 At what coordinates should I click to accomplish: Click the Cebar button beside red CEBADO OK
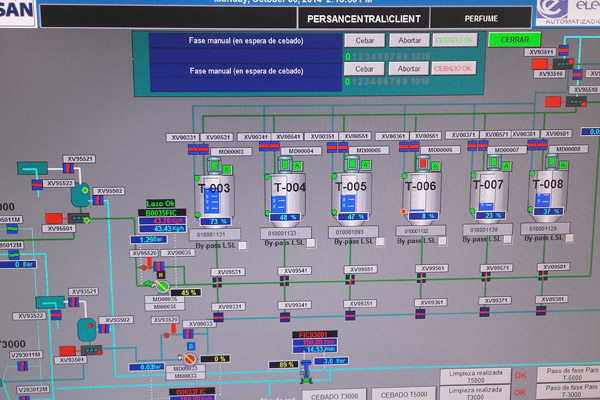pyautogui.click(x=364, y=69)
